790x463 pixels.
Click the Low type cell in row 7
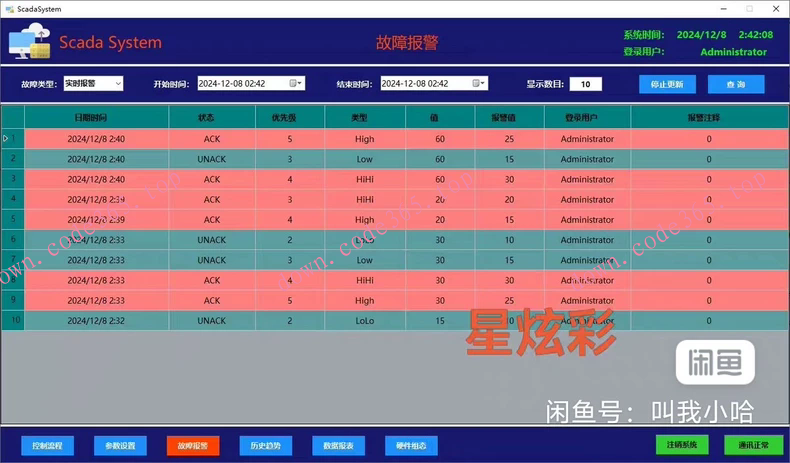point(365,260)
